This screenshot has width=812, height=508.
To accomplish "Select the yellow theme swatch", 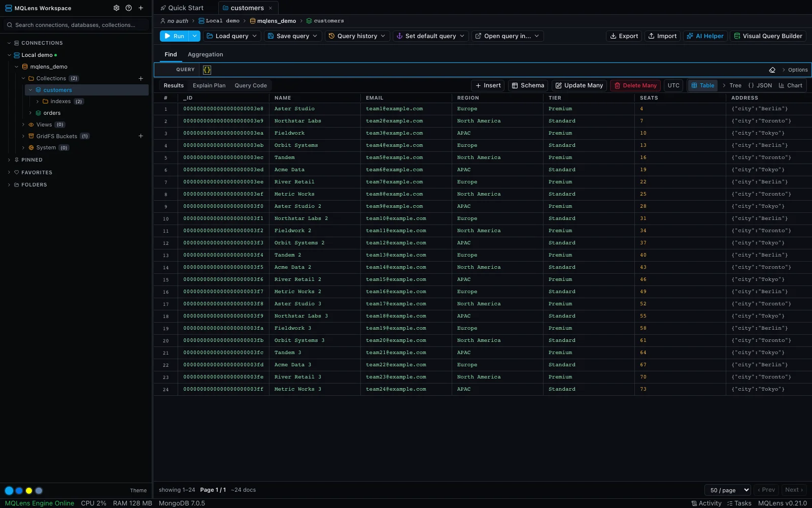I will [29, 490].
